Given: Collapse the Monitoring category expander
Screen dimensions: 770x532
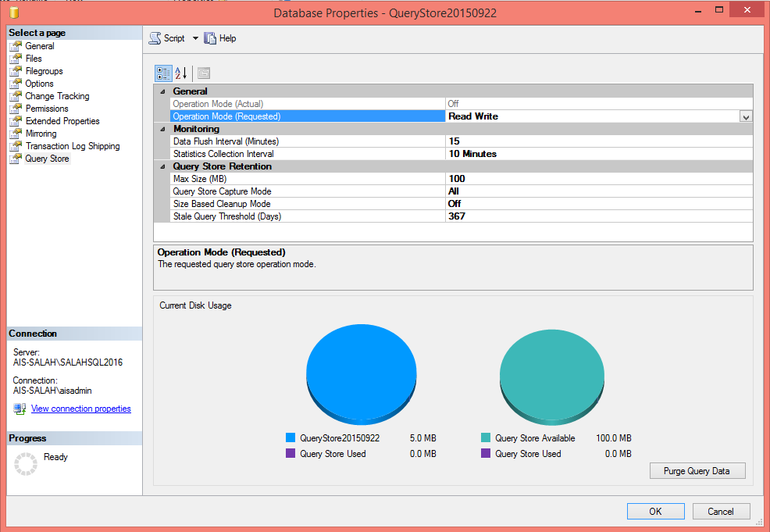Looking at the screenshot, I should [162, 128].
